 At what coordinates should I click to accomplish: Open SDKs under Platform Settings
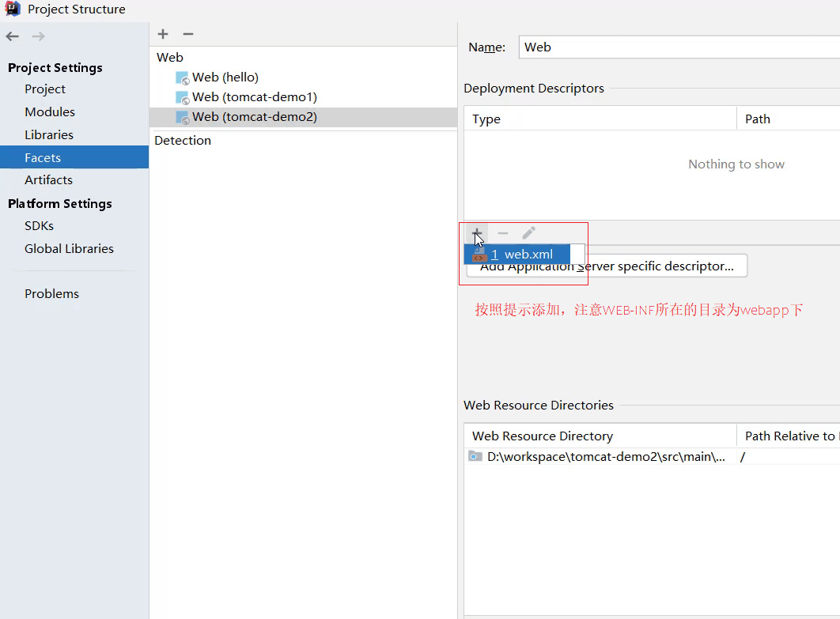tap(39, 226)
